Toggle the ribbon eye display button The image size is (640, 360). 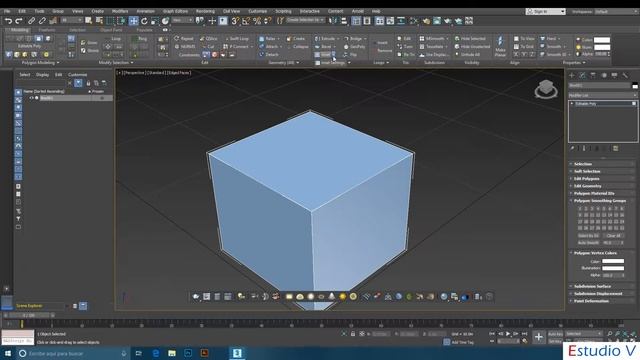click(x=165, y=30)
